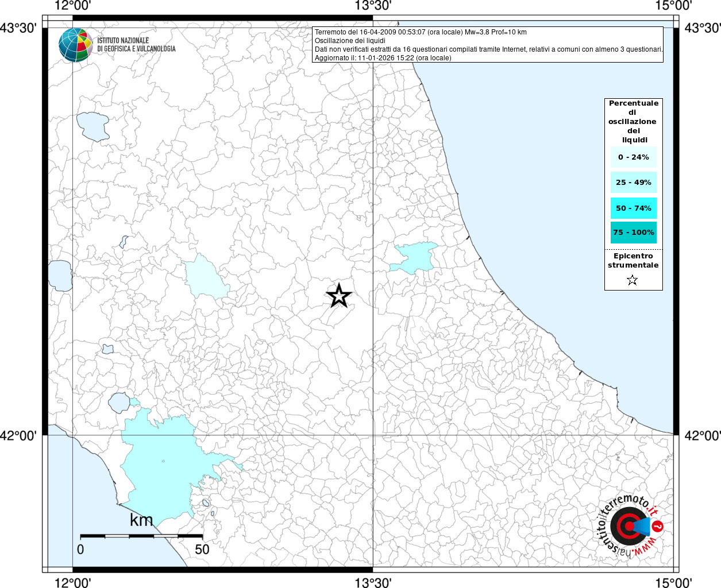
Task: Click the haisentitoilterremoto.it circular logo
Action: [x=631, y=526]
